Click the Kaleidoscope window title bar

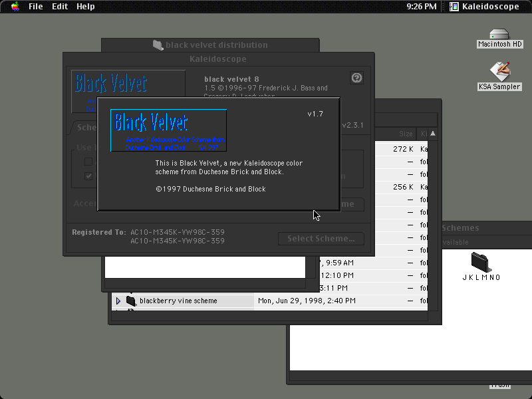tap(218, 59)
